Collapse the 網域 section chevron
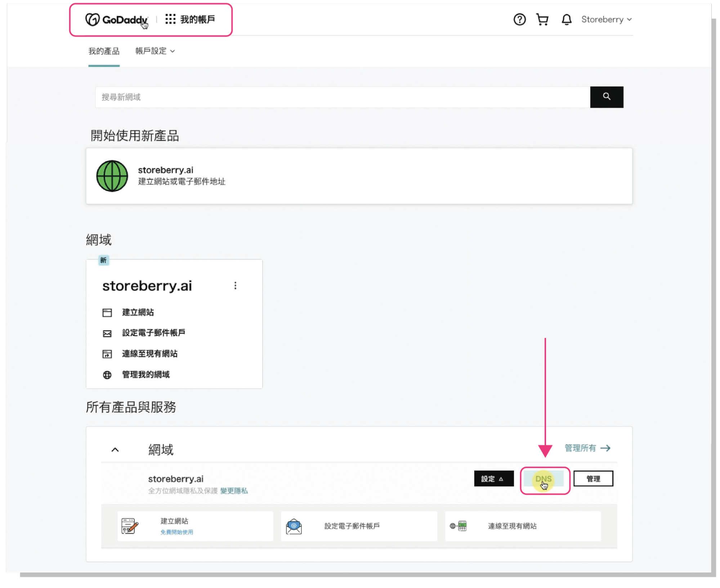 click(115, 450)
